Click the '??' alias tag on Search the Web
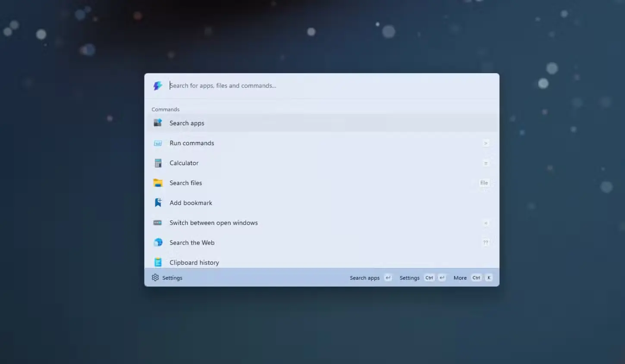The height and width of the screenshot is (364, 625). (x=486, y=243)
